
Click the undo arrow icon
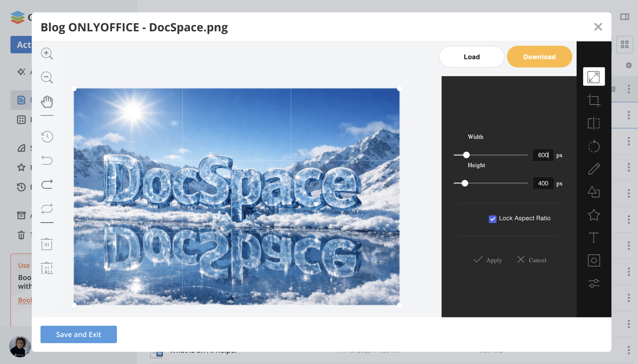pos(47,160)
